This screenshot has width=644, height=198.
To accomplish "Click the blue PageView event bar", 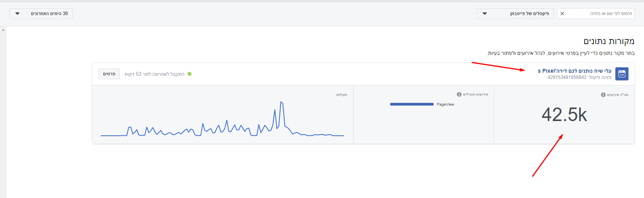I will [412, 104].
